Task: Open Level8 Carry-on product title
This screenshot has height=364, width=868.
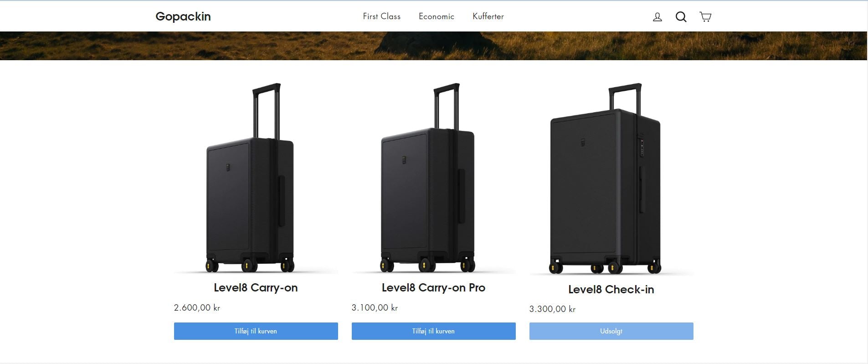Action: [x=256, y=288]
